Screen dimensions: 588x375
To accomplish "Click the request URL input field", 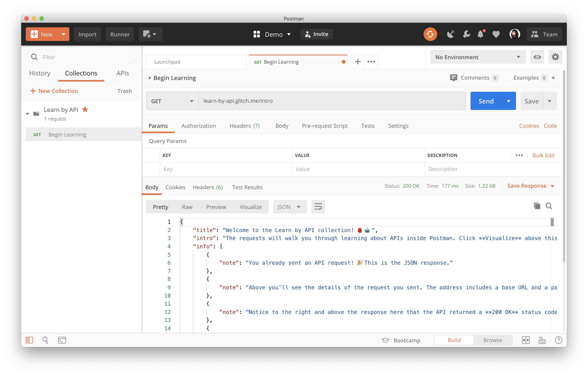I will 332,101.
